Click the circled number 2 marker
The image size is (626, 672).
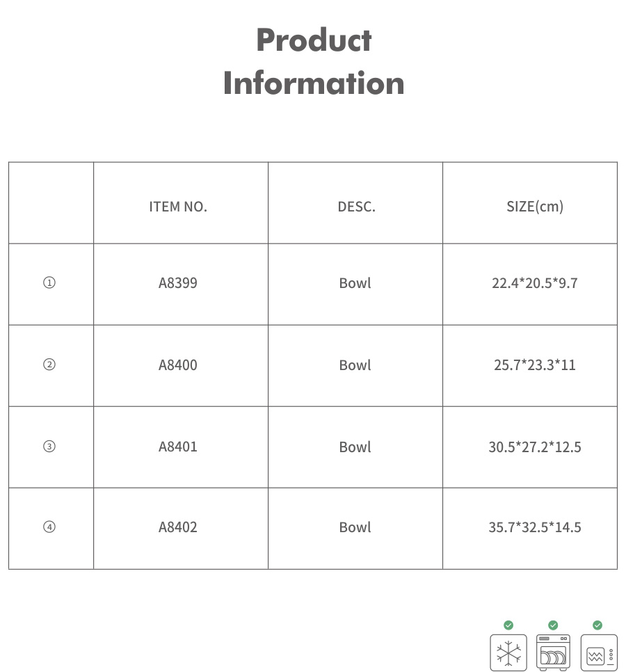49,365
